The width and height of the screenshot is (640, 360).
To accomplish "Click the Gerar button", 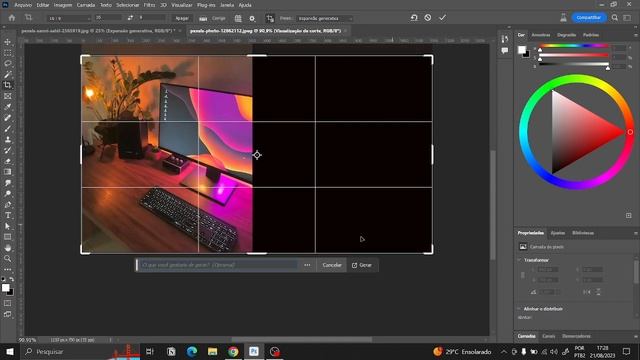I will point(362,265).
